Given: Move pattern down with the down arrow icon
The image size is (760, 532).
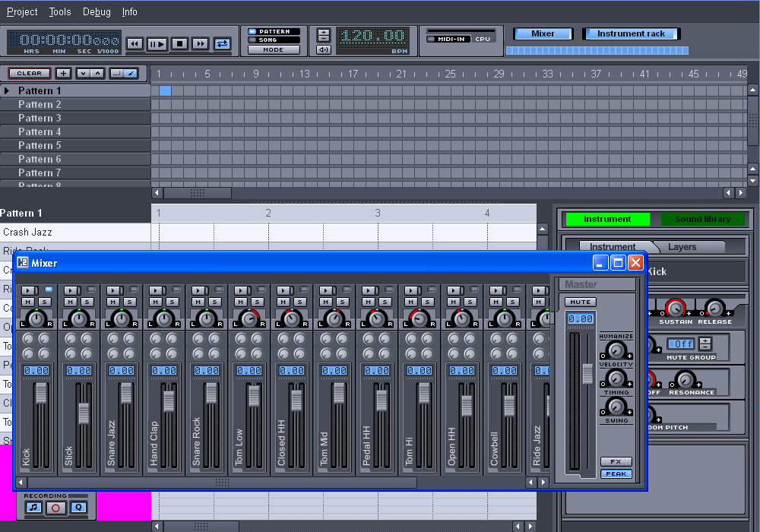Looking at the screenshot, I should click(84, 73).
